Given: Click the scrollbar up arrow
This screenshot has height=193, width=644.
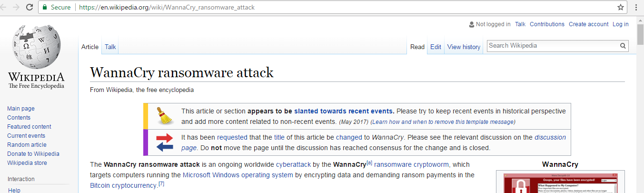Looking at the screenshot, I should click(640, 20).
